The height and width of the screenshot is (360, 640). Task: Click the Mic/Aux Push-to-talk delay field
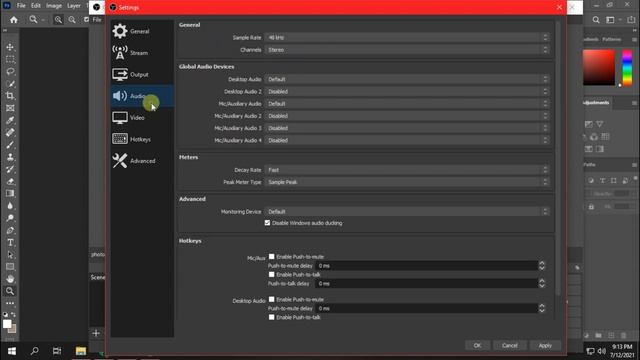[427, 283]
